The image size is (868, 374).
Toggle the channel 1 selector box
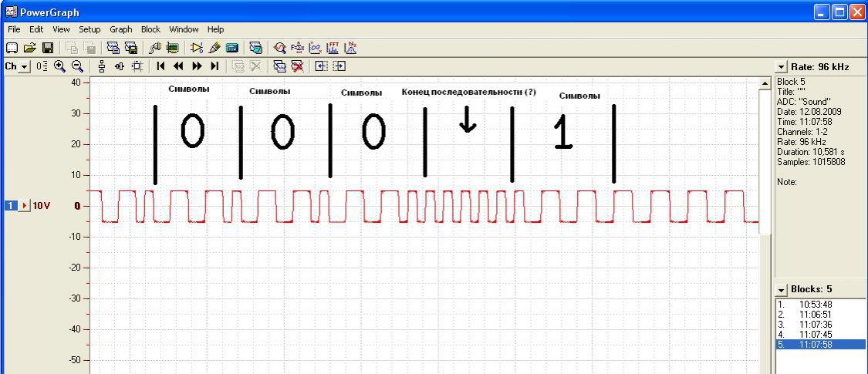(x=11, y=206)
